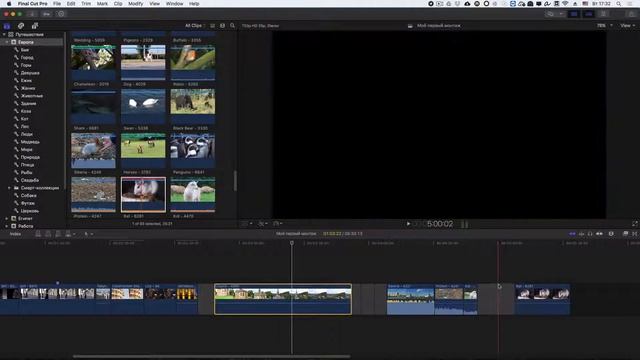Open the Modify menu
Image resolution: width=640 pixels, height=360 pixels.
pos(136,4)
